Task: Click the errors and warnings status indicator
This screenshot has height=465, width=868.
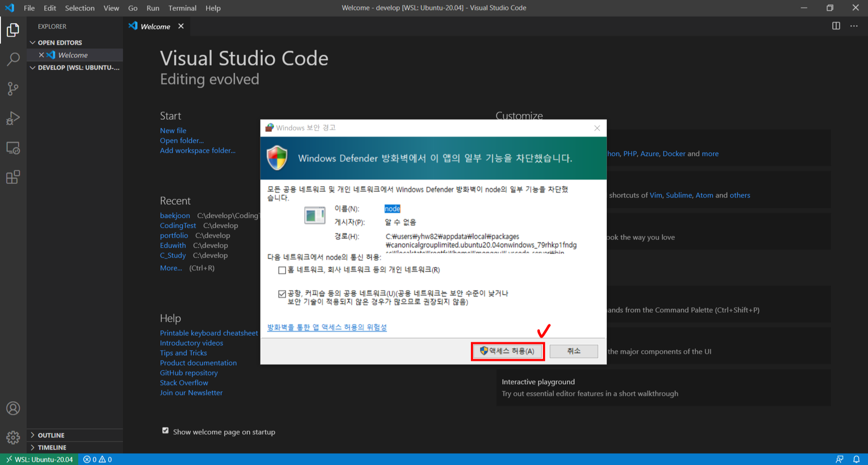Action: [98, 459]
